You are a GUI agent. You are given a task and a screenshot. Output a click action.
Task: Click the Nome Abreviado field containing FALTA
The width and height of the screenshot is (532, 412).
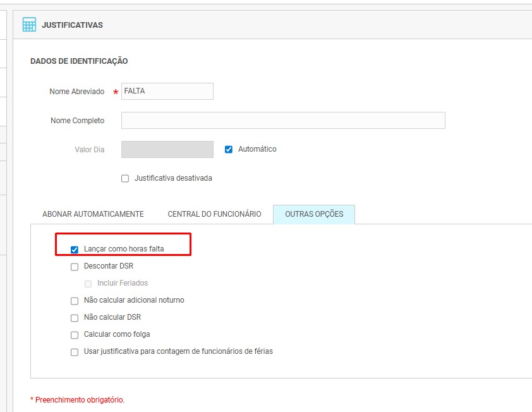point(167,91)
